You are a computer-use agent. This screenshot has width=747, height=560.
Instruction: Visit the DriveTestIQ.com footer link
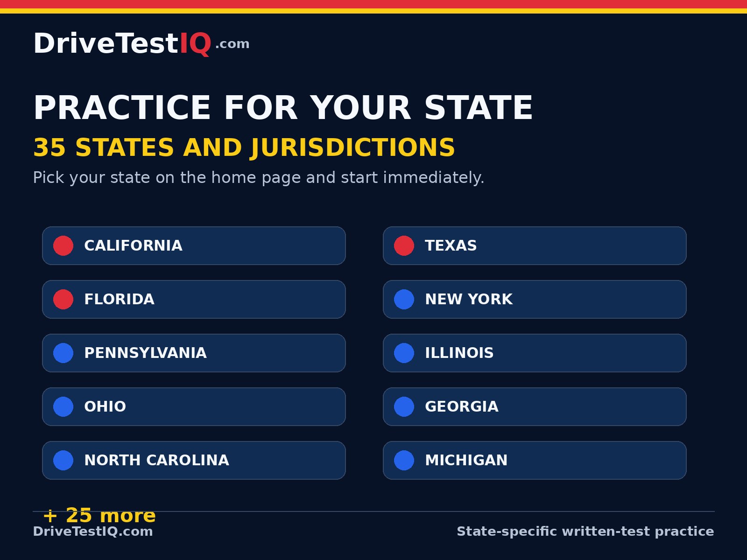click(93, 532)
